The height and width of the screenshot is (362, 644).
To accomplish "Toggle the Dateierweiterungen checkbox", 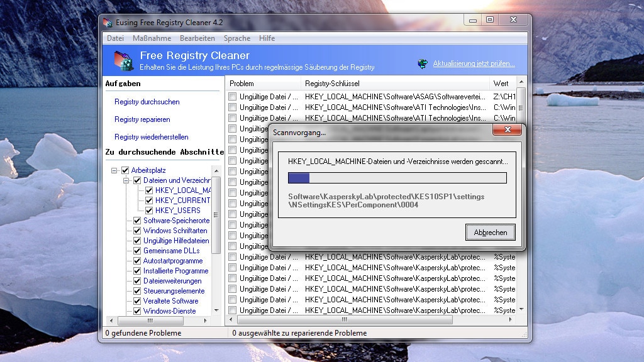I will click(137, 281).
